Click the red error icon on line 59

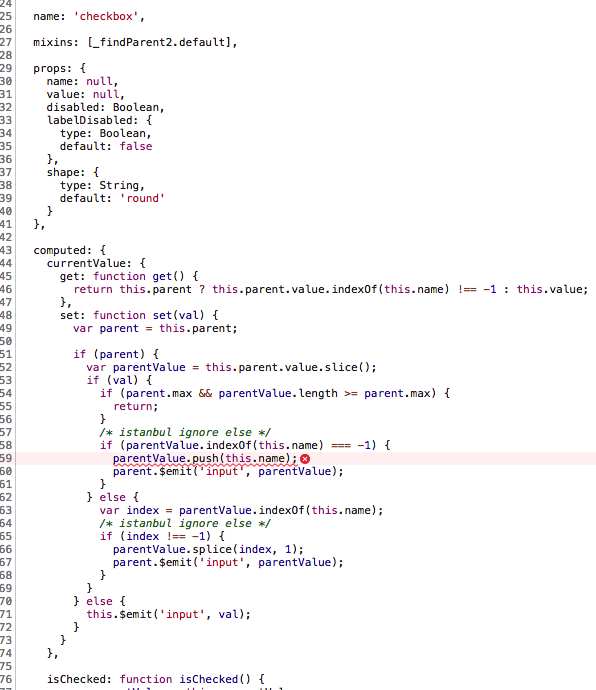305,459
